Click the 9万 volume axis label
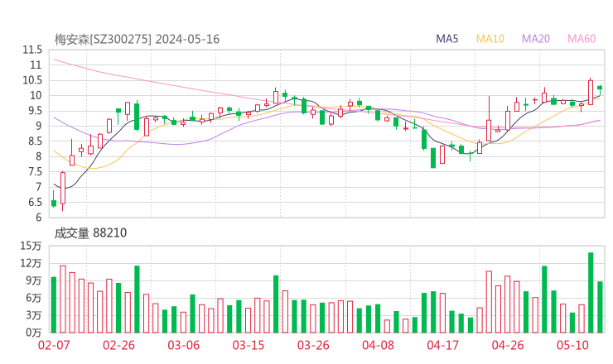This screenshot has width=613, height=364. click(x=34, y=280)
